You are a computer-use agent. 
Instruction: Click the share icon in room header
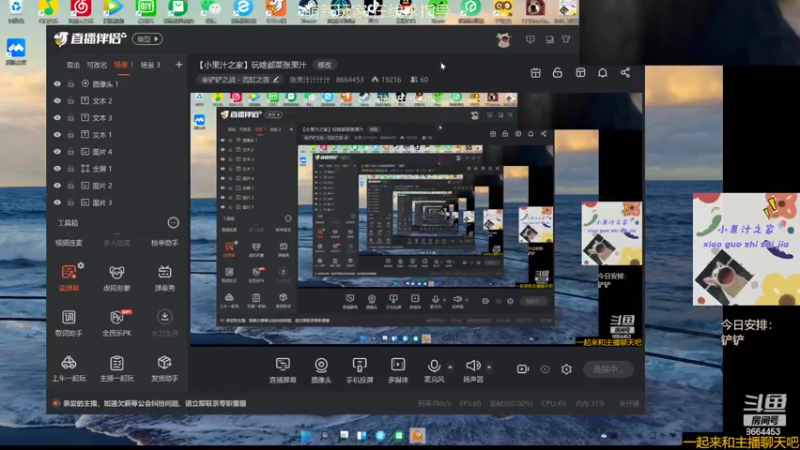pos(625,72)
